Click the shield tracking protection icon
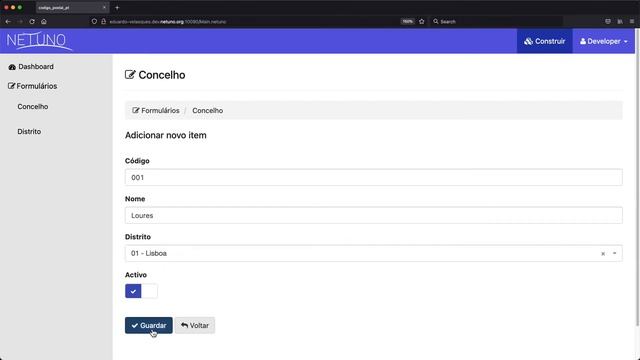640x360 pixels. (x=94, y=22)
